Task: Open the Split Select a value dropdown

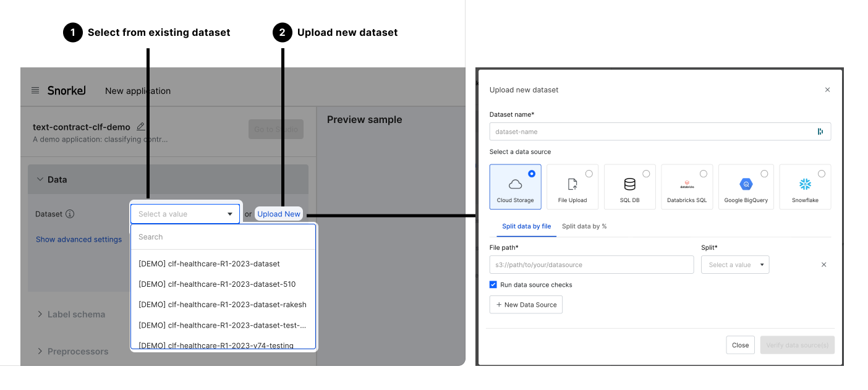Action: tap(735, 265)
